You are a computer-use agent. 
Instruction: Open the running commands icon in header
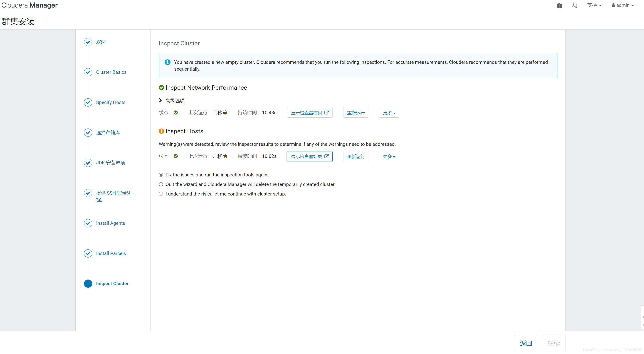coord(575,5)
